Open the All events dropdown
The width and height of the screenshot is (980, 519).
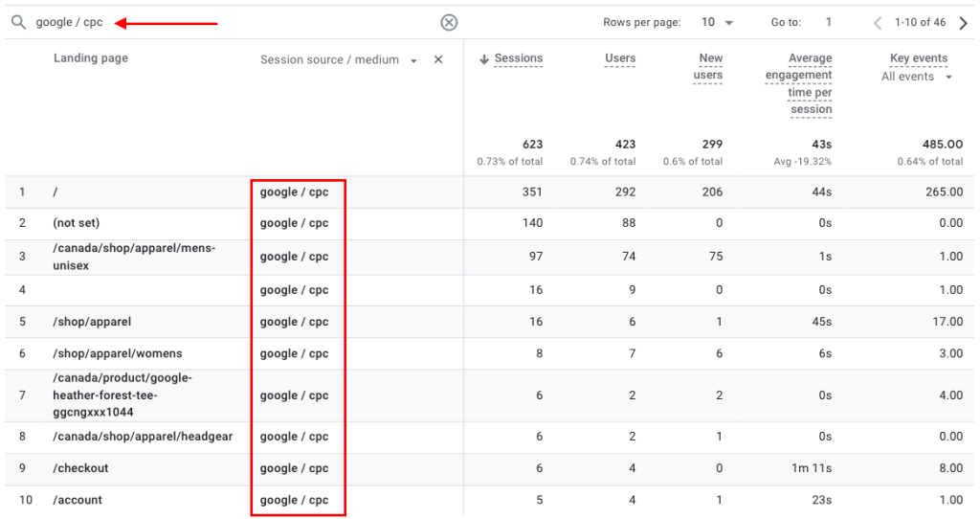click(917, 77)
